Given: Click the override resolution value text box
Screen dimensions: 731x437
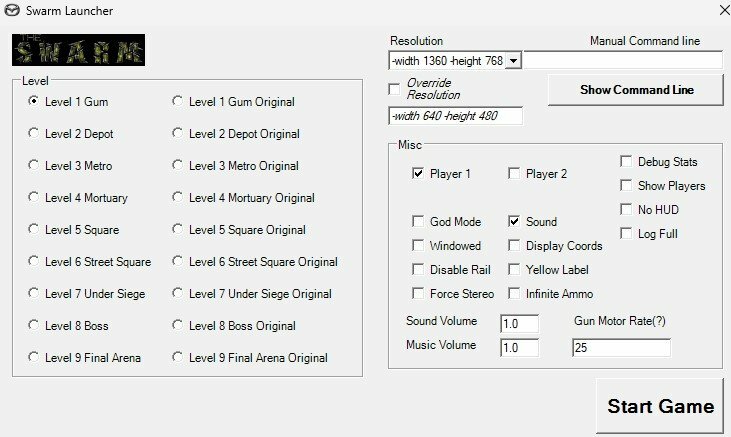Looking at the screenshot, I should [x=455, y=116].
